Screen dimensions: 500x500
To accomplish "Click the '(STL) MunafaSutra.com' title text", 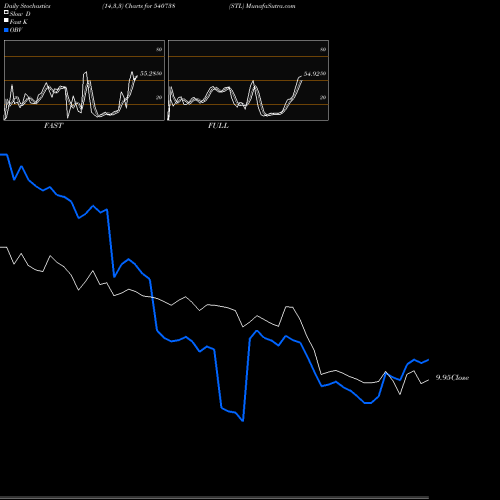I will click(262, 6).
